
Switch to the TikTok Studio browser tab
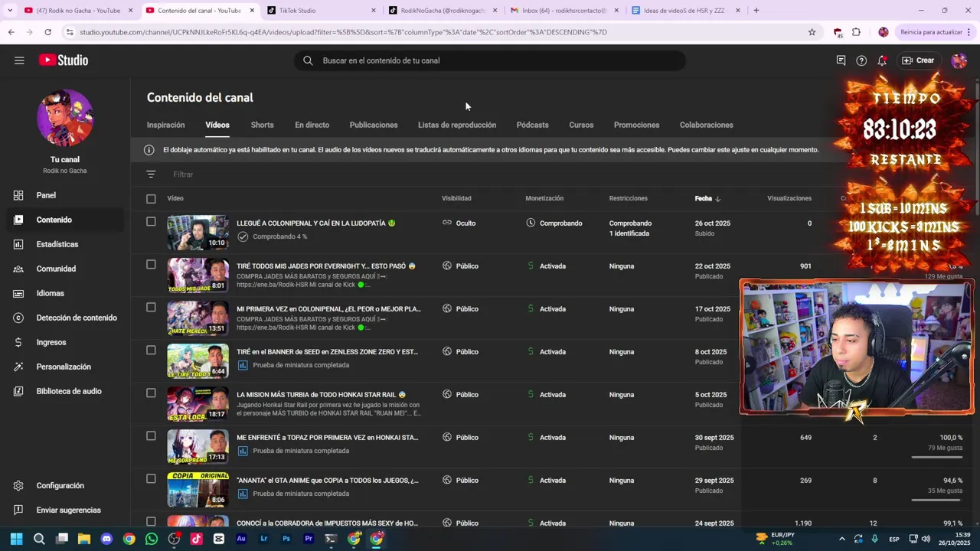point(322,11)
